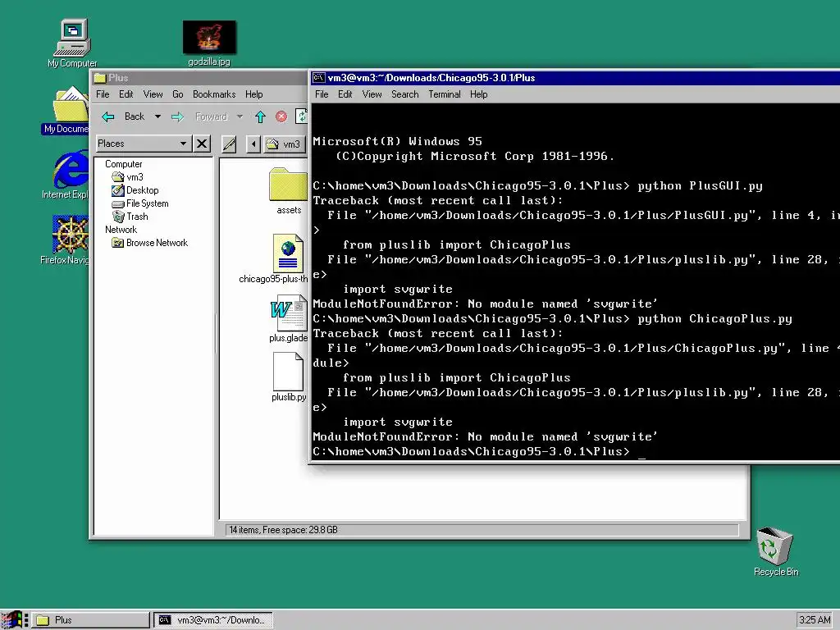This screenshot has height=630, width=840.
Task: Click the Computer heading in sidebar
Action: point(123,164)
